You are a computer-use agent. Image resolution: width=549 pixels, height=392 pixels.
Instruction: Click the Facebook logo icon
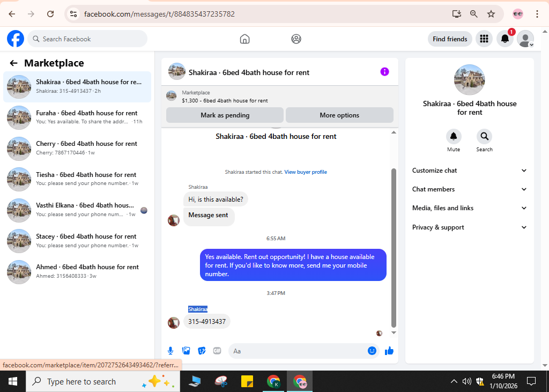click(x=16, y=39)
